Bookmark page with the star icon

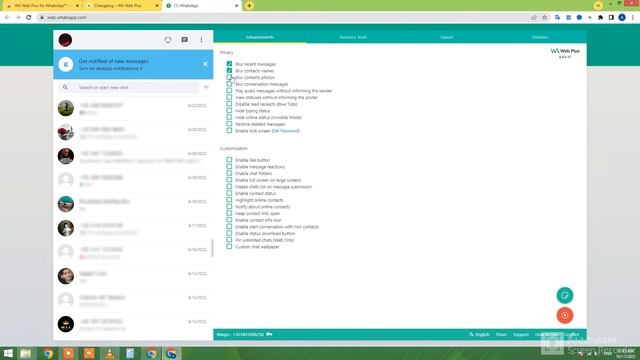click(544, 18)
